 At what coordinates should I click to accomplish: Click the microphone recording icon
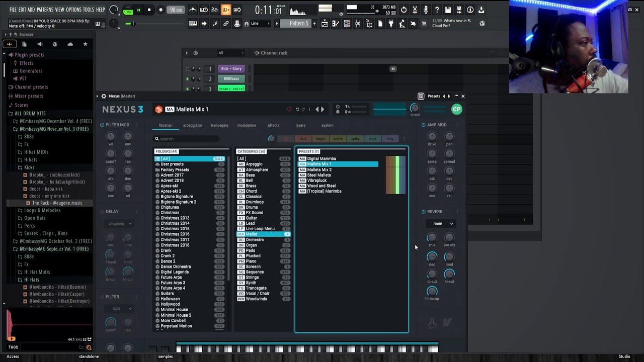(x=426, y=10)
